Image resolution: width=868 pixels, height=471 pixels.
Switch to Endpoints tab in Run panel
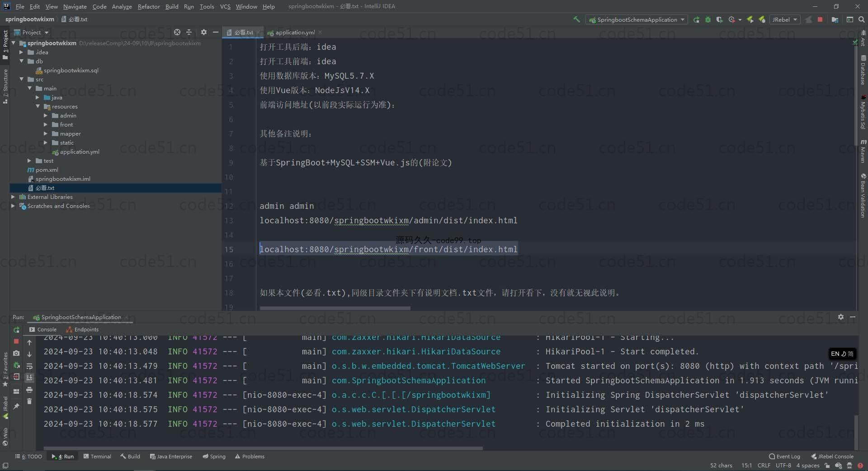(x=82, y=330)
